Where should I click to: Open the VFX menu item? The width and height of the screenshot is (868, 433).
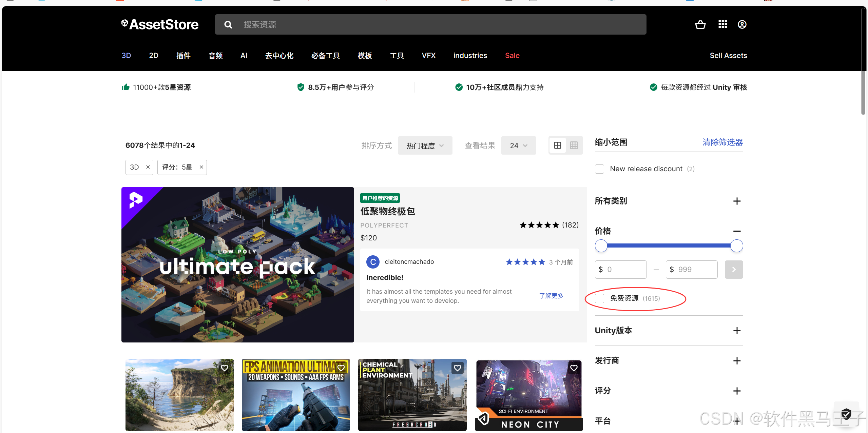[x=428, y=56]
